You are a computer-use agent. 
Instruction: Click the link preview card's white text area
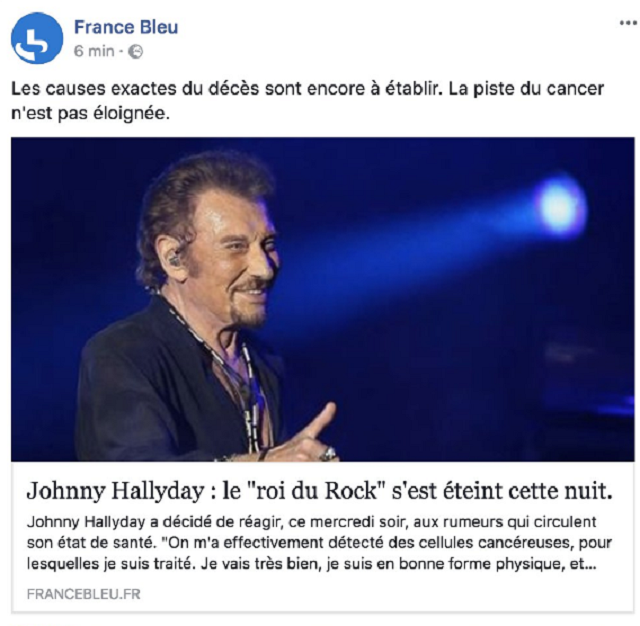pyautogui.click(x=322, y=537)
